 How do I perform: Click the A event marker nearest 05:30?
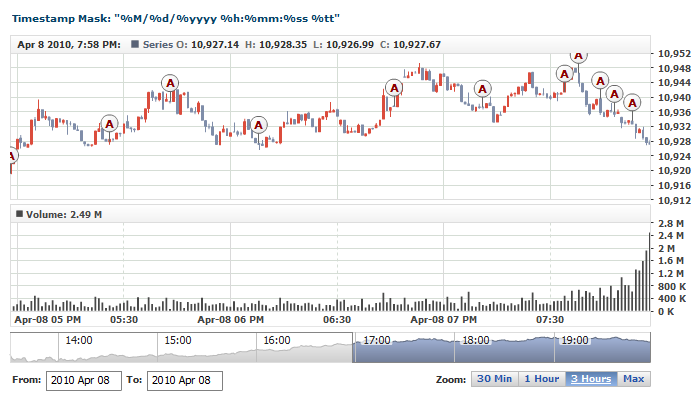[x=109, y=124]
